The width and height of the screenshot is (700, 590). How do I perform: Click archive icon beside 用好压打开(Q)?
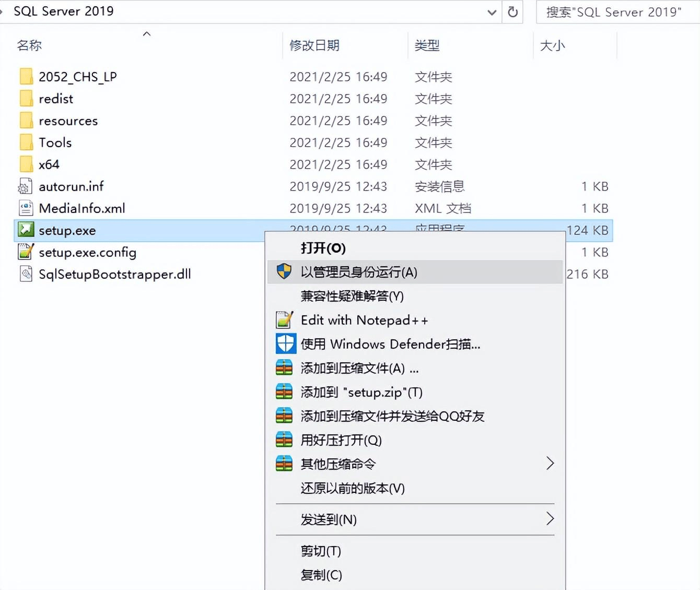[x=284, y=440]
